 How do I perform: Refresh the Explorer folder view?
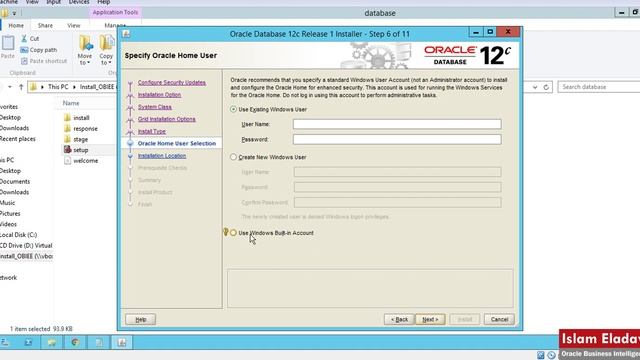coord(546,87)
